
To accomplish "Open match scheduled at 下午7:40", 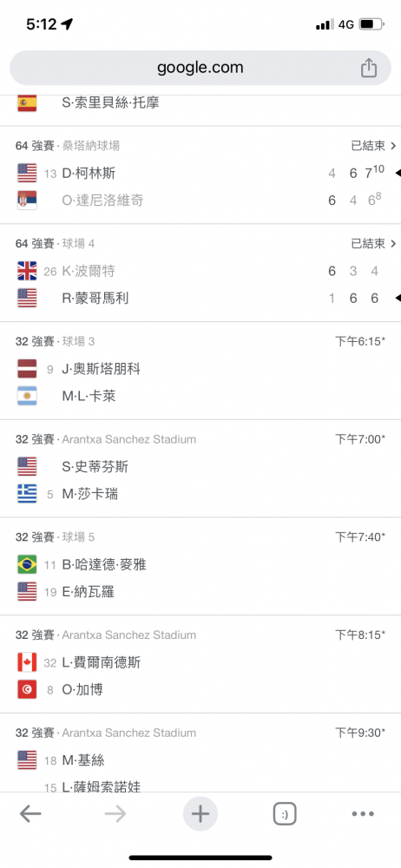I will 200,566.
